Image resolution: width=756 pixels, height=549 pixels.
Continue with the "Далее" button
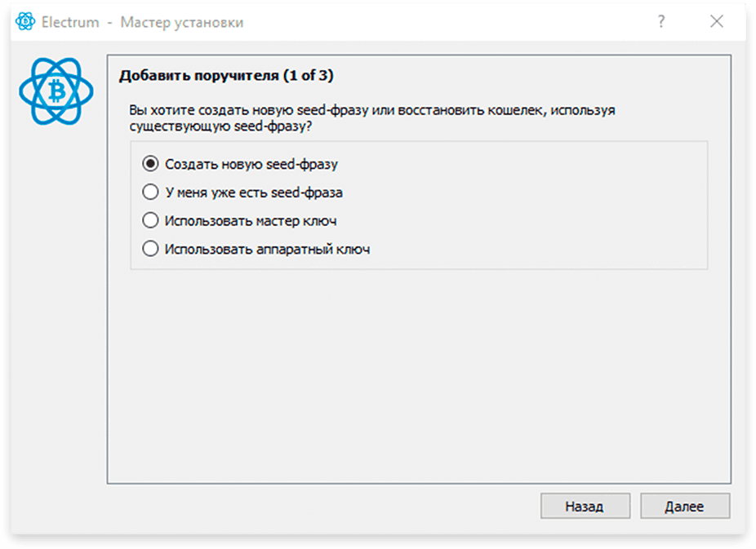[x=685, y=506]
